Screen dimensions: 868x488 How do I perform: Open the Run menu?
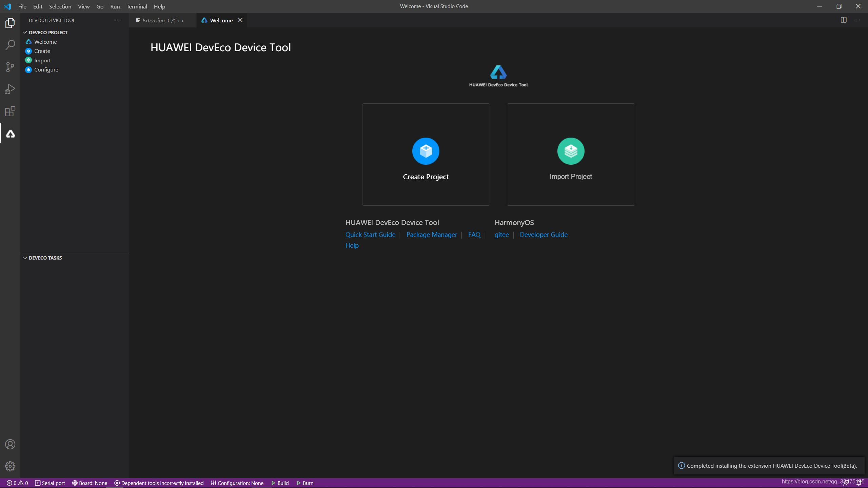coord(115,6)
